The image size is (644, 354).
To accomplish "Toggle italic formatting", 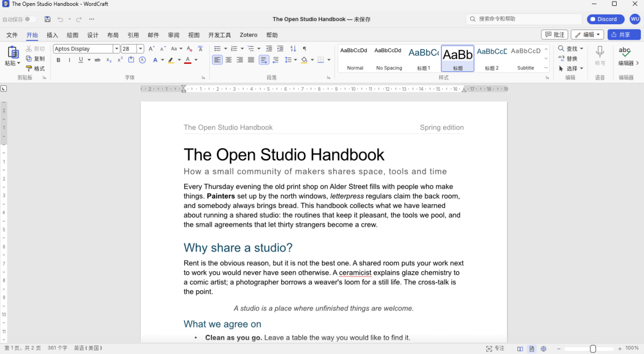I will [69, 60].
